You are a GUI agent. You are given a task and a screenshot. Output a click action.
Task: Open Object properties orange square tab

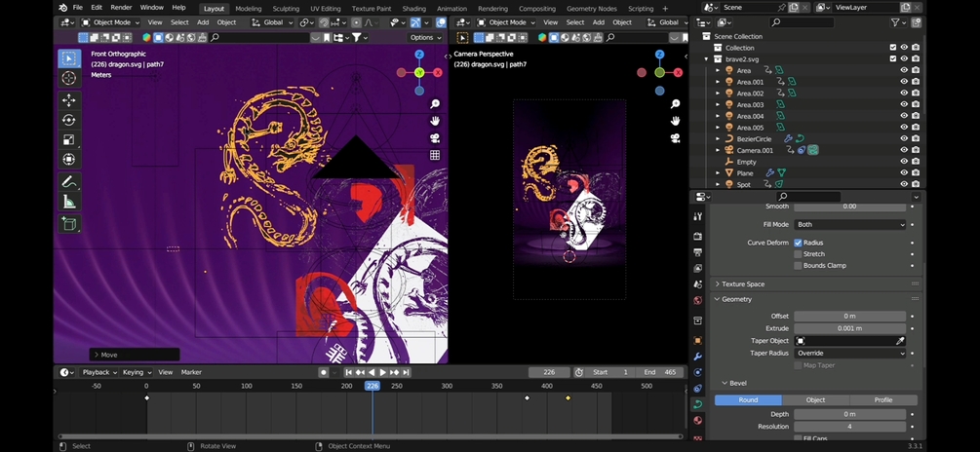[x=698, y=340]
